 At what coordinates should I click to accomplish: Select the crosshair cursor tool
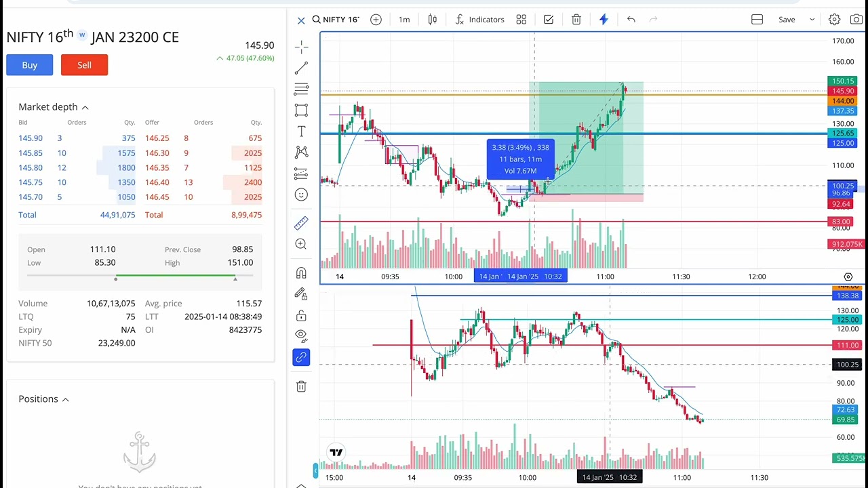[302, 47]
